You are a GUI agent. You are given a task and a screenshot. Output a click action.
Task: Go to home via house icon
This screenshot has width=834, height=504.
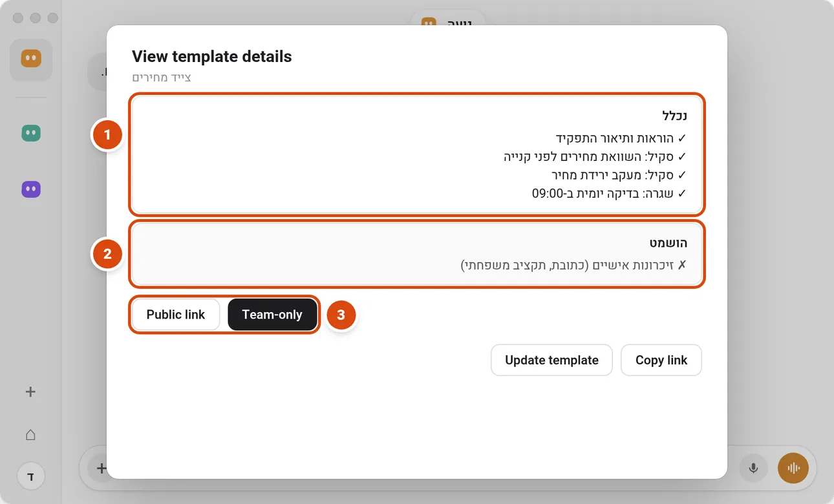tap(30, 435)
